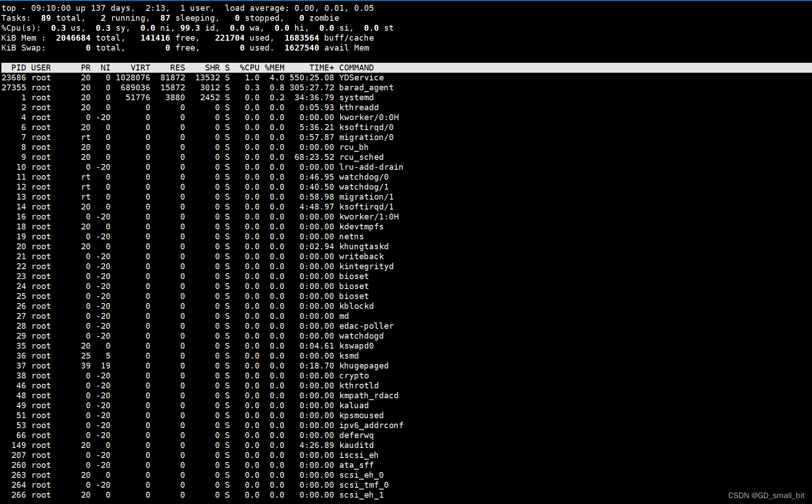
Task: Select the watchdogd command
Action: tap(361, 336)
